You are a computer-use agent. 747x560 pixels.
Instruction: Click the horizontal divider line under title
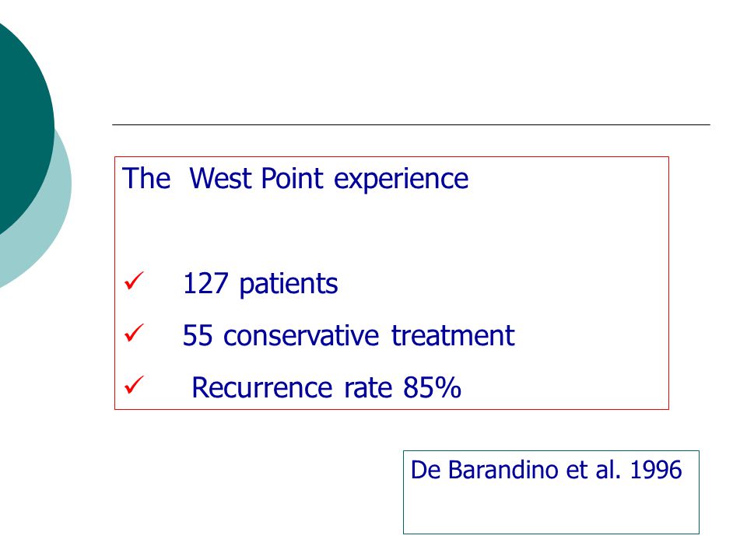pos(411,124)
